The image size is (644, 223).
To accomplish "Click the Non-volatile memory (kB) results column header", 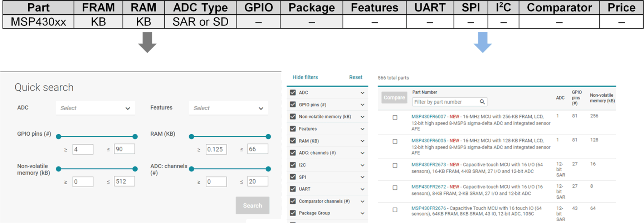I will pyautogui.click(x=602, y=98).
